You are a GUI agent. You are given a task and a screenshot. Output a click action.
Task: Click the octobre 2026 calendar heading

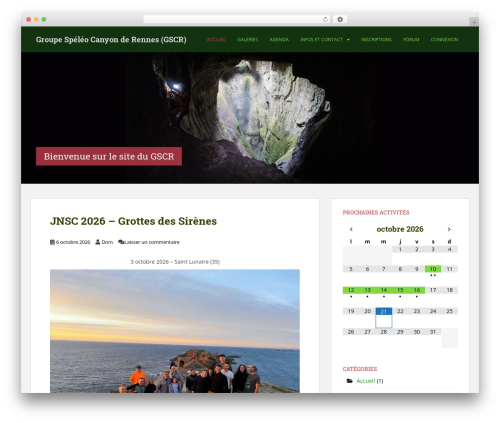(400, 229)
